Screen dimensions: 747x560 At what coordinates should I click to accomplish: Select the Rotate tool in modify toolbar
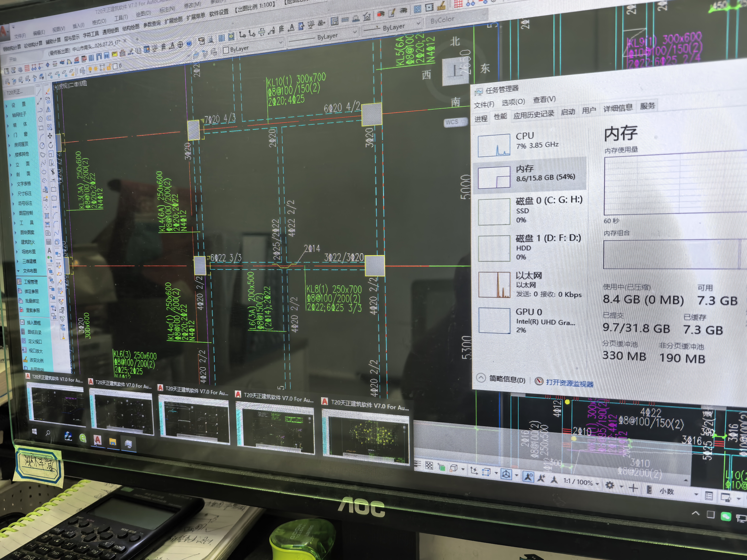click(x=51, y=145)
